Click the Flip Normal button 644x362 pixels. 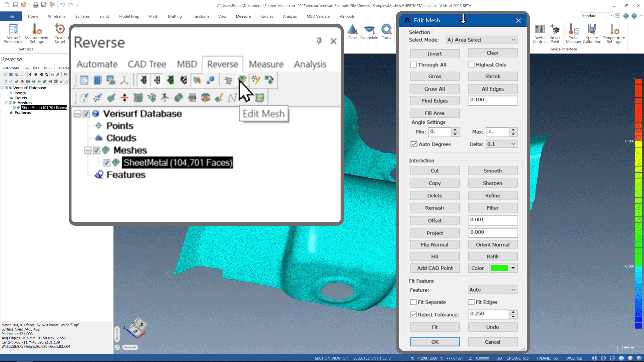coord(435,245)
